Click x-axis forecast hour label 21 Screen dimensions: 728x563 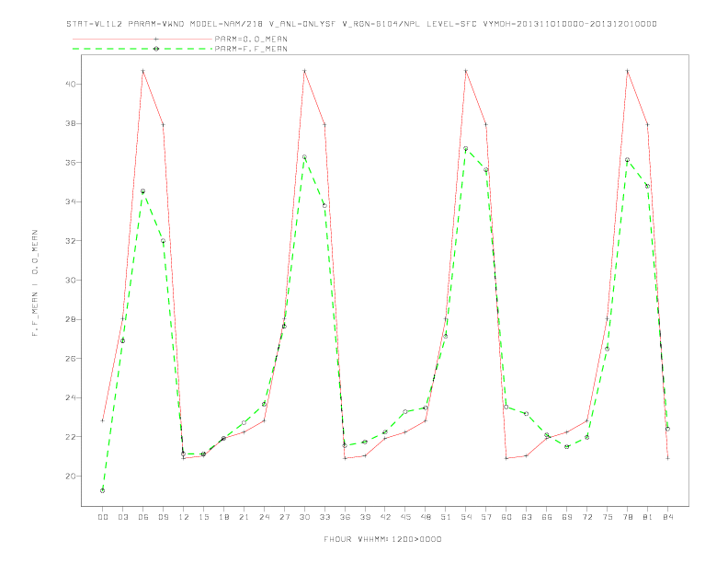(x=244, y=517)
